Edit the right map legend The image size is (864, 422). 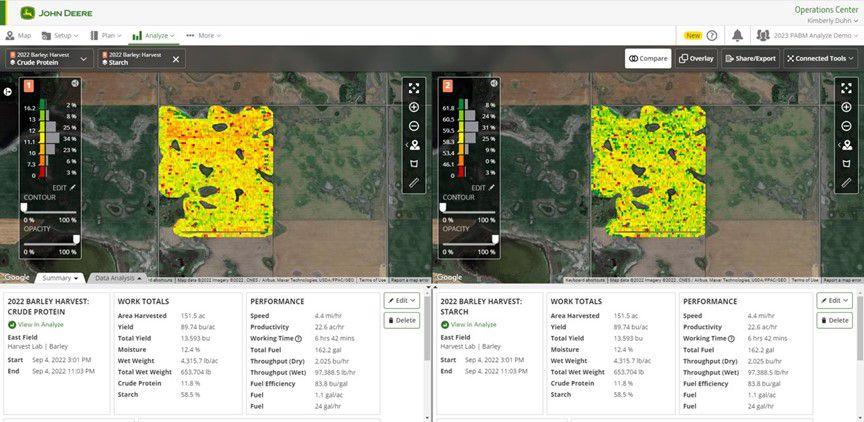tap(483, 188)
